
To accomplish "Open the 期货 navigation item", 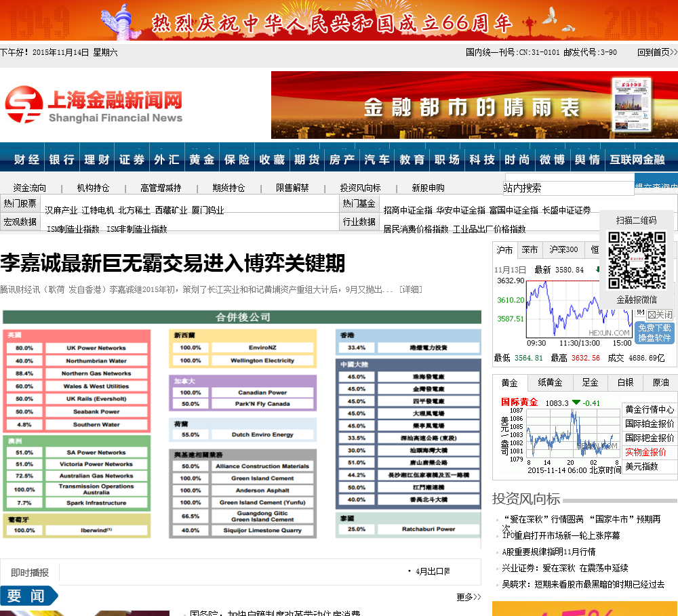I will [306, 159].
